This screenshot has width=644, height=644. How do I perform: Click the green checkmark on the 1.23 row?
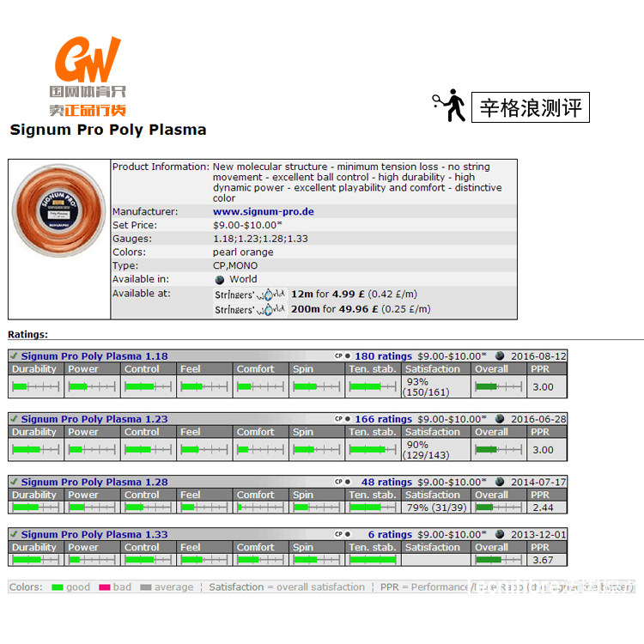(x=14, y=418)
